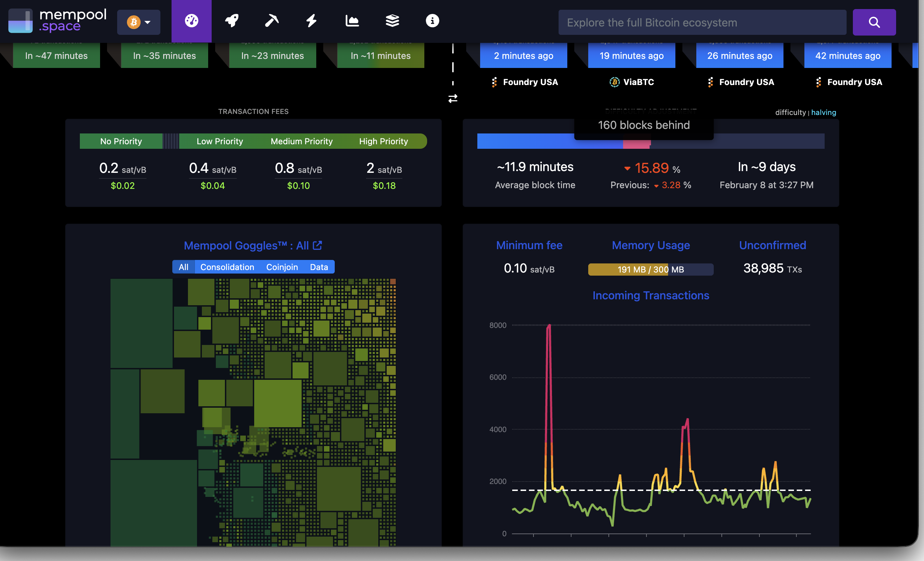Open the mempool.space home logo
This screenshot has height=561, width=924.
pyautogui.click(x=58, y=21)
